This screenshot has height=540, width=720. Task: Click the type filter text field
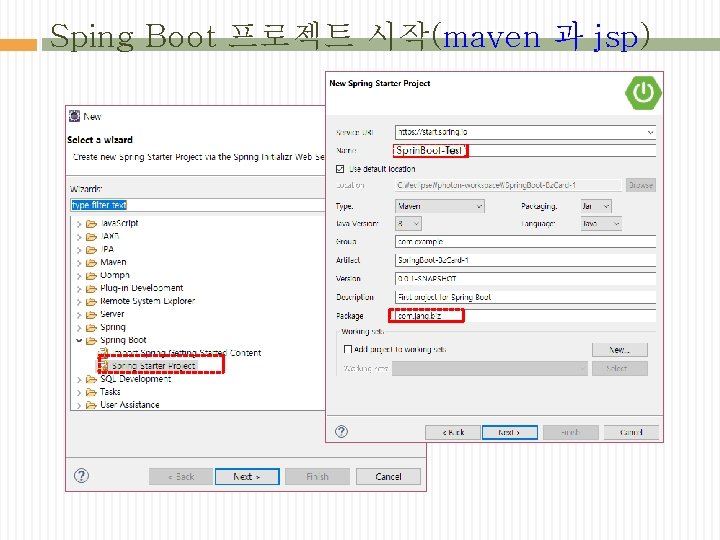(198, 205)
